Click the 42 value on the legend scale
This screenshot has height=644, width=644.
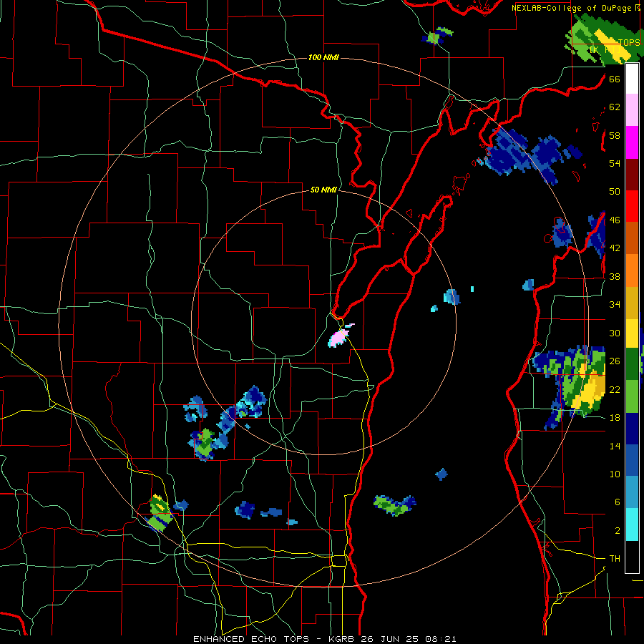coord(615,248)
